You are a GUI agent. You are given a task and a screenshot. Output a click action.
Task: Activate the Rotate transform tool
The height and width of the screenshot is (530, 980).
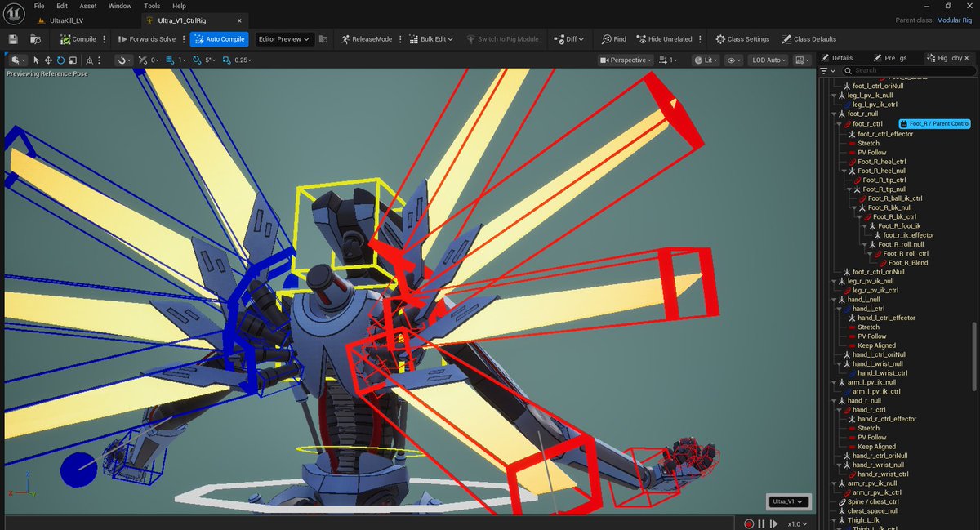coord(59,60)
